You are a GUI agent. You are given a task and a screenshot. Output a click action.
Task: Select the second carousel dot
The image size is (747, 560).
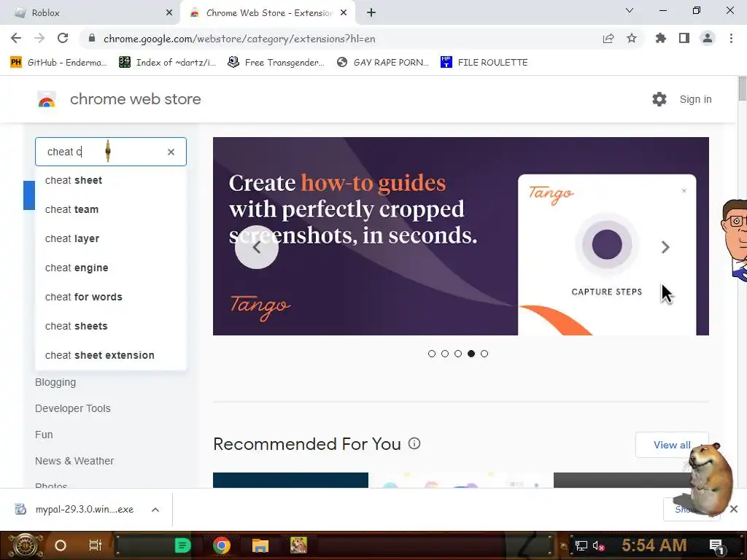445,354
